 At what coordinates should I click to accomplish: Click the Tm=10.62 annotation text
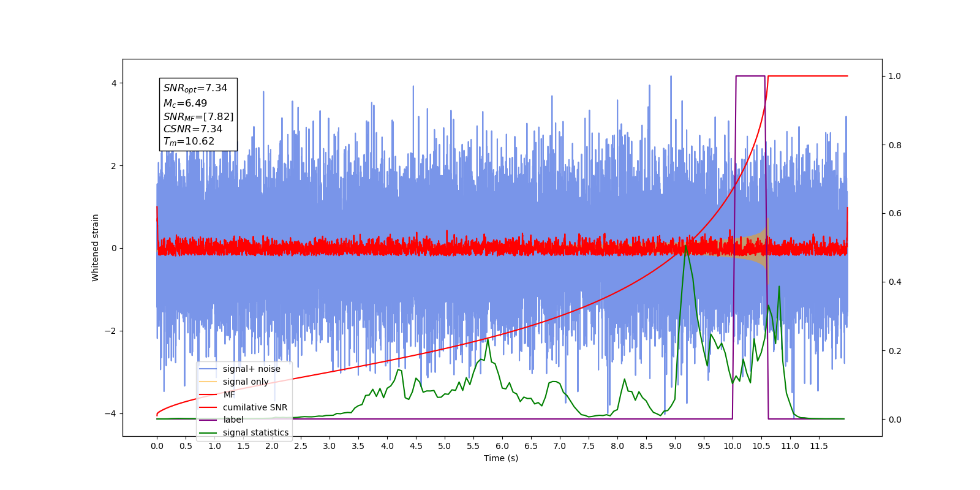pyautogui.click(x=189, y=141)
